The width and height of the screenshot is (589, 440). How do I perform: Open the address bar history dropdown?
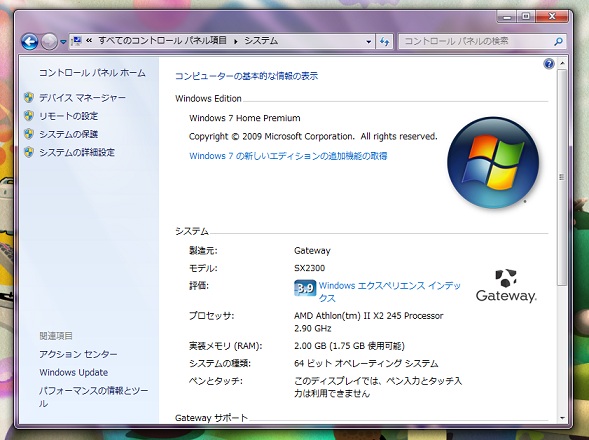(369, 41)
